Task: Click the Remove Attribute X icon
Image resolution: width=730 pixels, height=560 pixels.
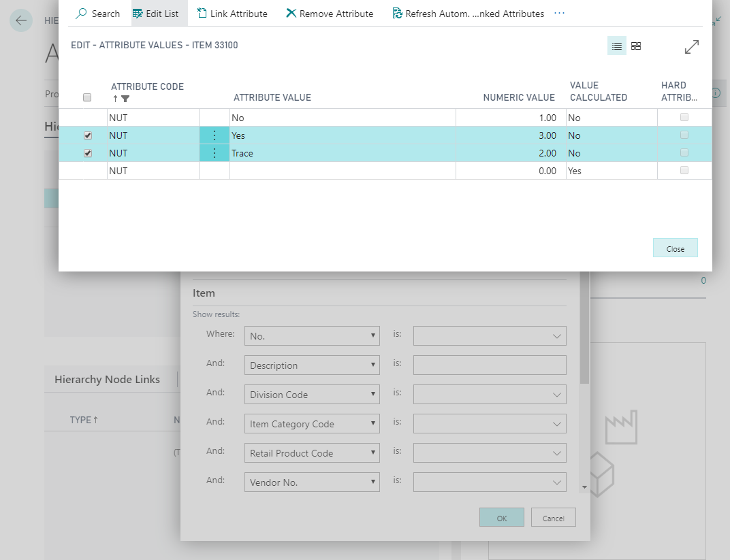Action: [291, 14]
